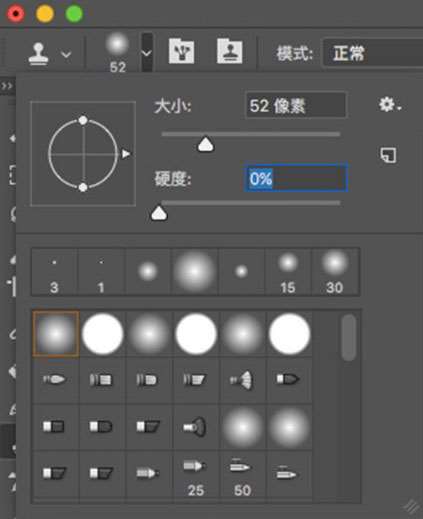Toggle the Brush Settings panel icon

tap(182, 51)
